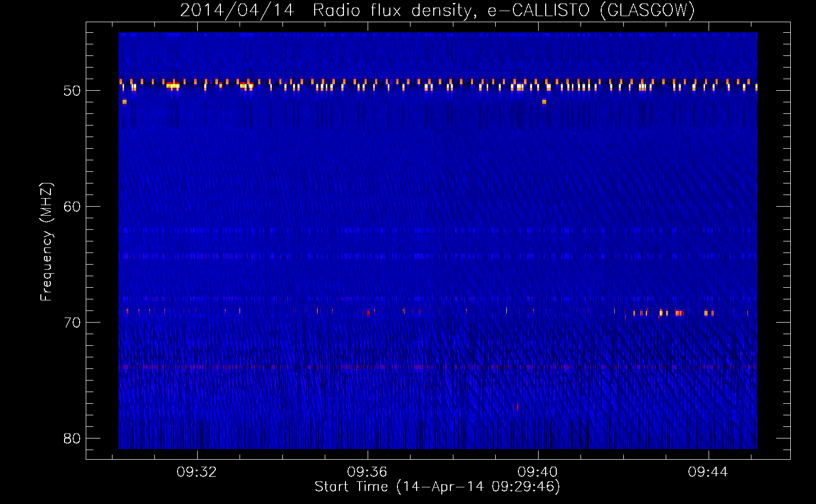The height and width of the screenshot is (504, 816).
Task: Click the plot title '2014/04/14 Radio flux density, e-CALLISTO (GLASGOW)'
Action: (x=437, y=10)
